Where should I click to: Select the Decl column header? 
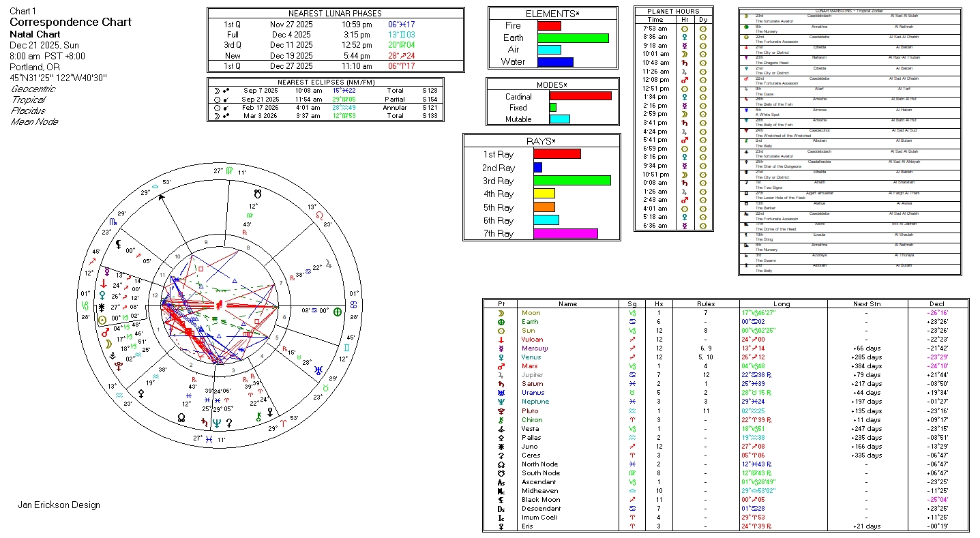pyautogui.click(x=937, y=304)
